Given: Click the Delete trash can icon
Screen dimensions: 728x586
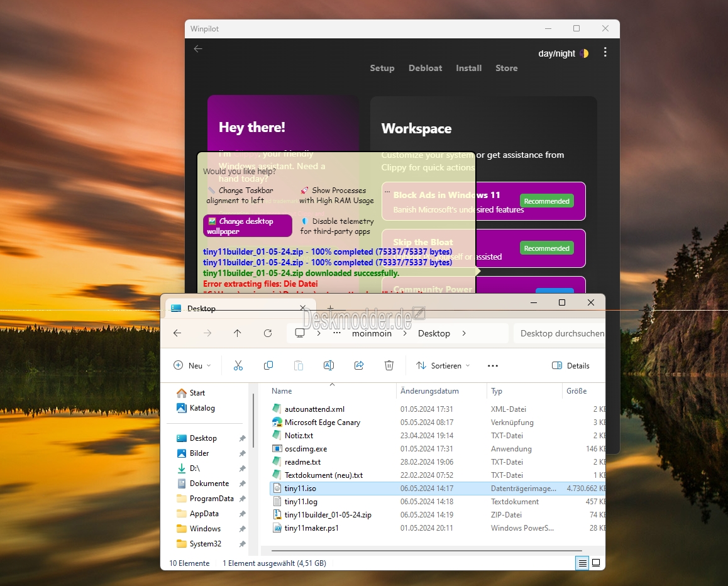Looking at the screenshot, I should pos(389,365).
